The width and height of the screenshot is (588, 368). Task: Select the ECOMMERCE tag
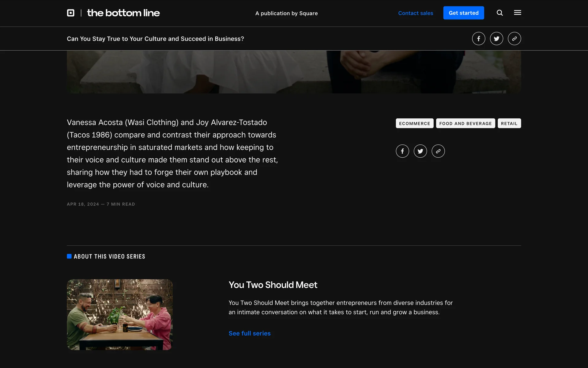(415, 123)
